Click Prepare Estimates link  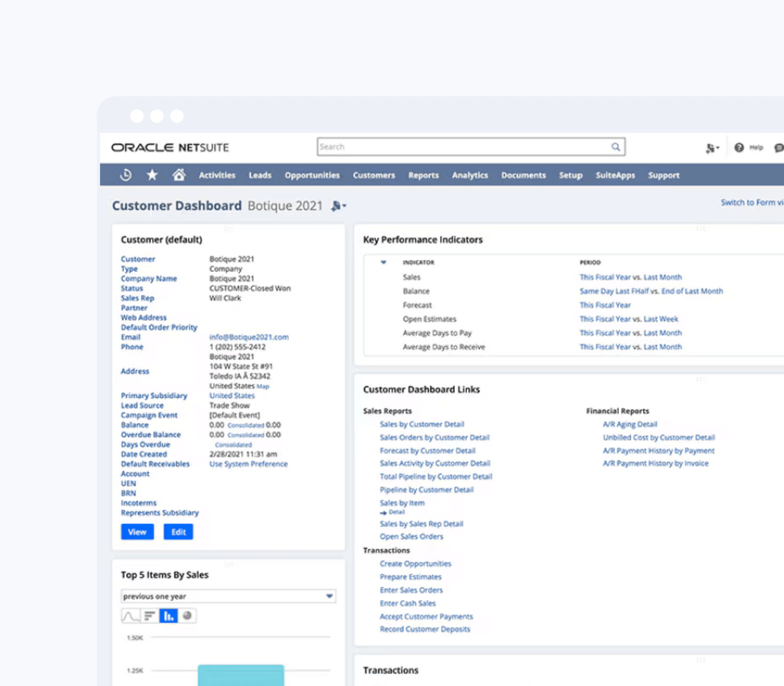tap(411, 577)
